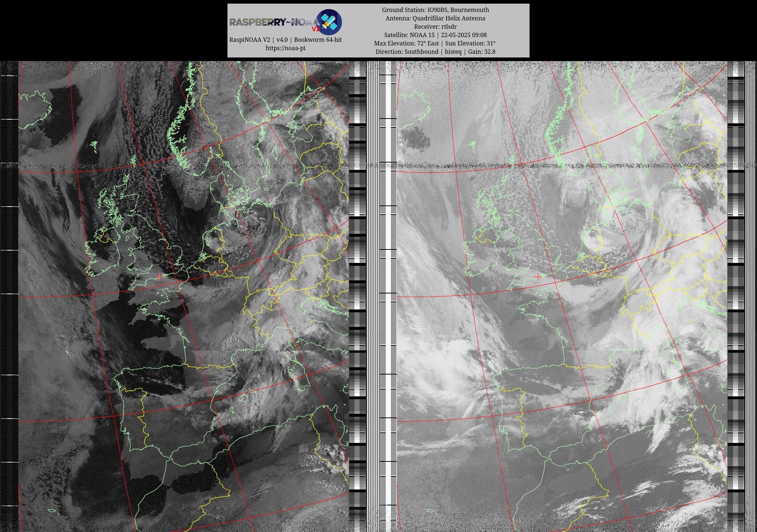Screen dimensions: 757x532
Task: Click the red ground station cross on left image
Action: point(159,277)
